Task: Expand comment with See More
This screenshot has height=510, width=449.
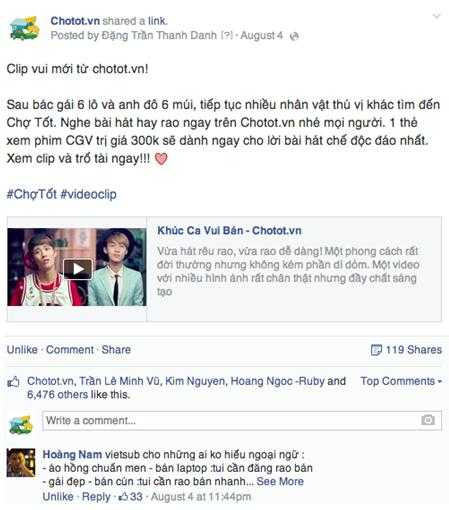Action: click(x=280, y=481)
